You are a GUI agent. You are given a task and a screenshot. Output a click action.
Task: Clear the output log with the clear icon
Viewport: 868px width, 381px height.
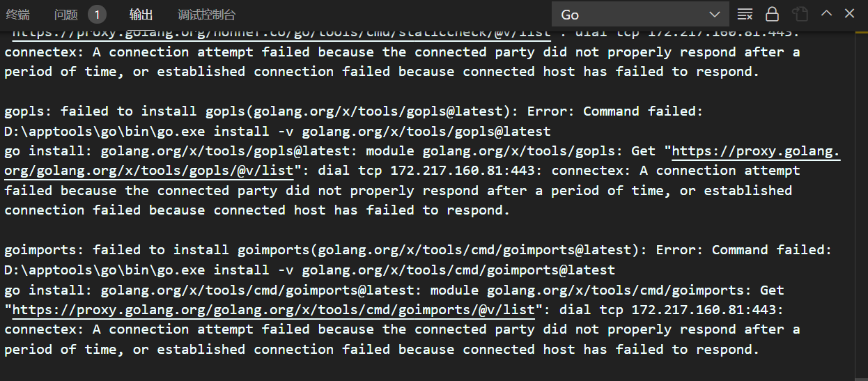pyautogui.click(x=745, y=14)
